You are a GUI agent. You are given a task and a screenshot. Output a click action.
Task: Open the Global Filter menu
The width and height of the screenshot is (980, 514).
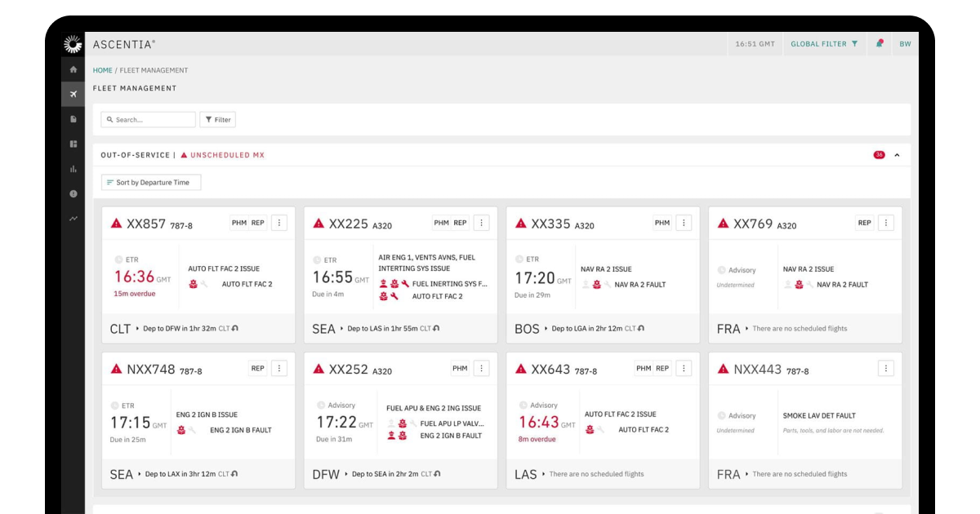coord(824,44)
